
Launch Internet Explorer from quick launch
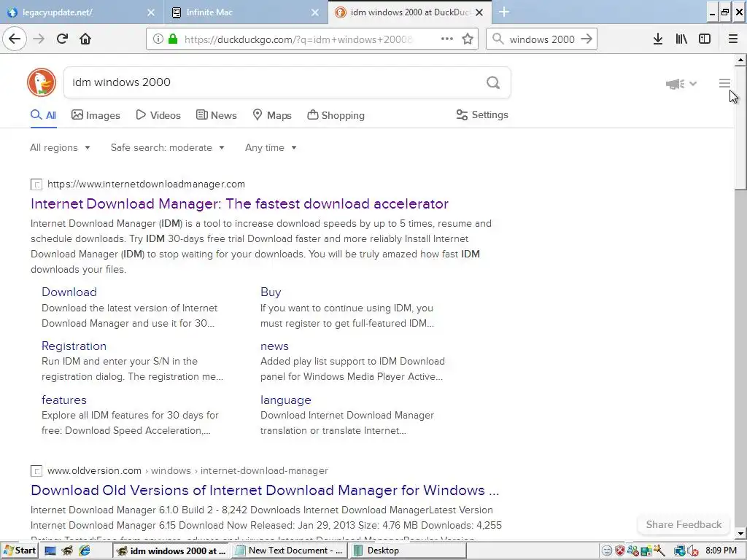tap(85, 551)
